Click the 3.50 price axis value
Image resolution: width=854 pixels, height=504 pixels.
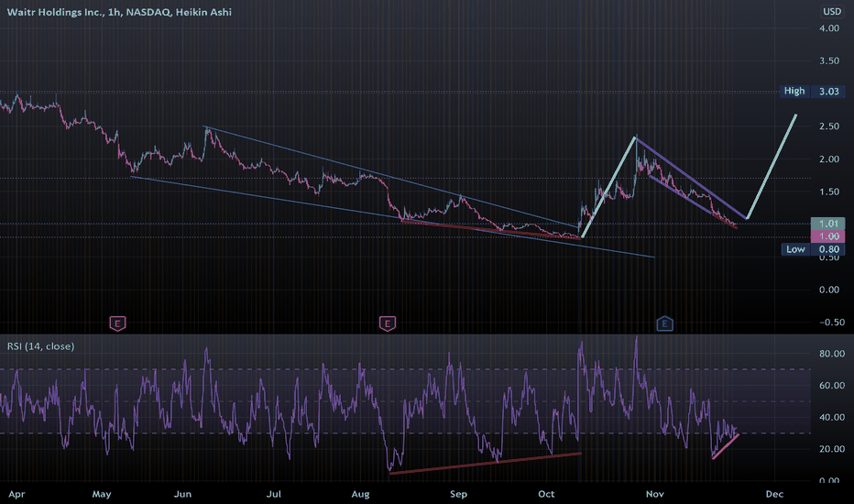(829, 61)
